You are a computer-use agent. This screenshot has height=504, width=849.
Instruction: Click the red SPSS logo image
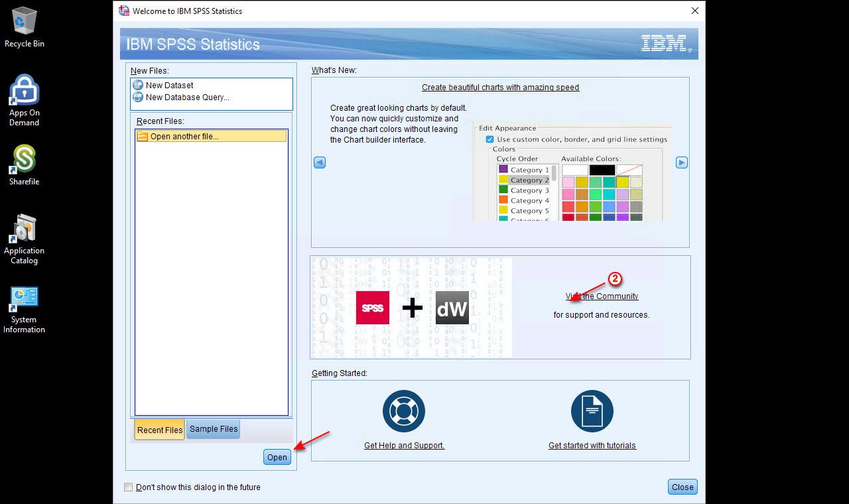[372, 308]
